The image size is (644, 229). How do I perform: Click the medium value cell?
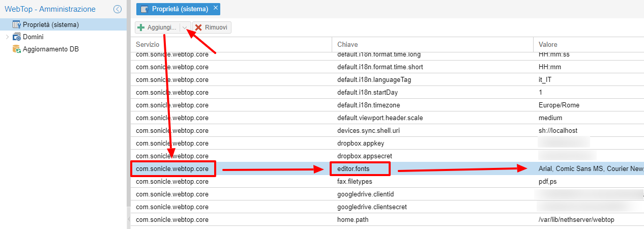(x=589, y=118)
